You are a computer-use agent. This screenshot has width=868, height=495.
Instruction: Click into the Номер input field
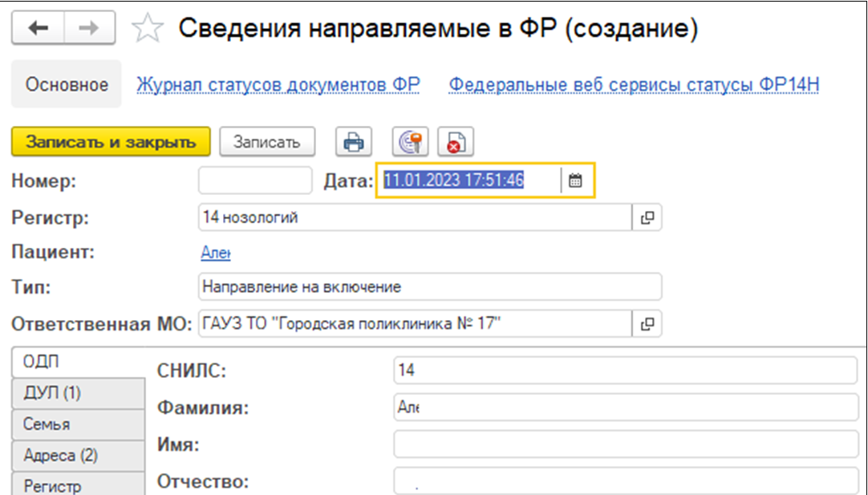(x=254, y=181)
